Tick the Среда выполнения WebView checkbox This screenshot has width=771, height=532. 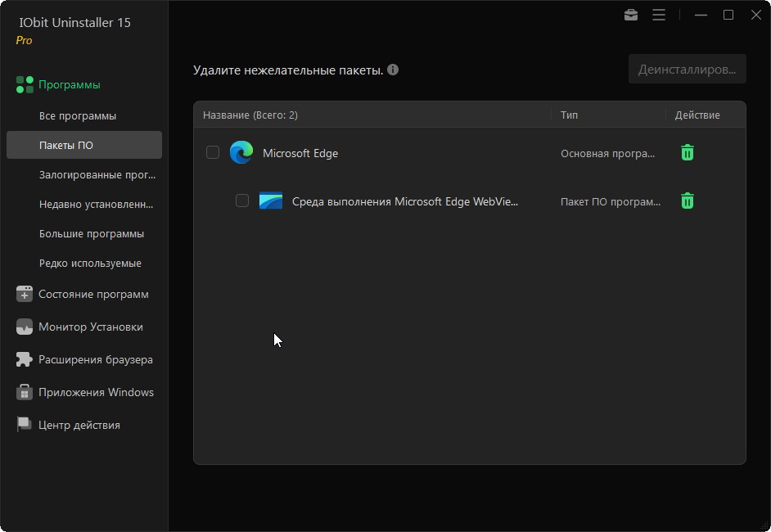(242, 201)
